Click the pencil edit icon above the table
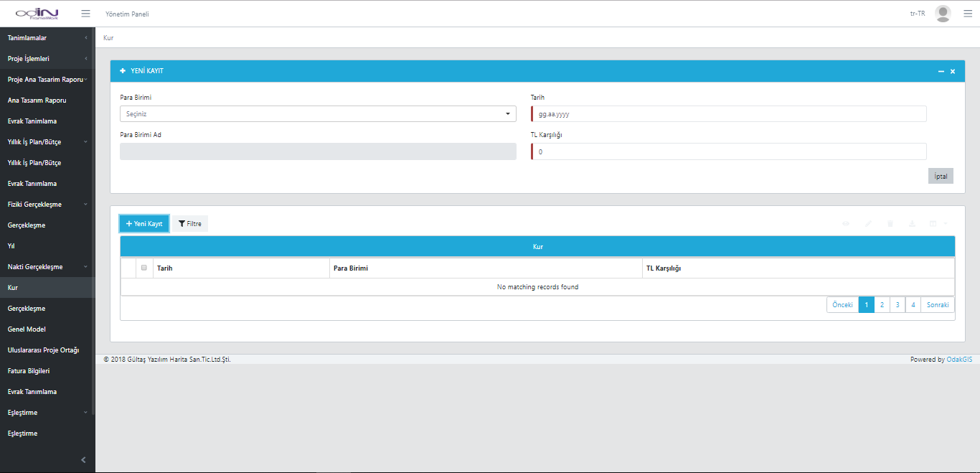The height and width of the screenshot is (473, 980). tap(868, 224)
